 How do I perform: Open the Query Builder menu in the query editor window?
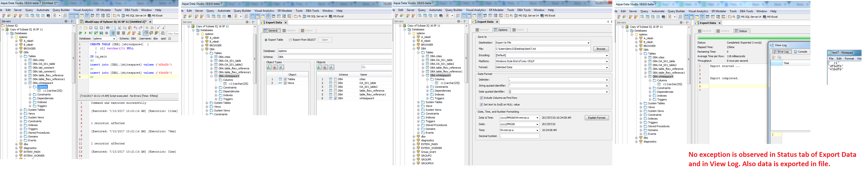61,10
